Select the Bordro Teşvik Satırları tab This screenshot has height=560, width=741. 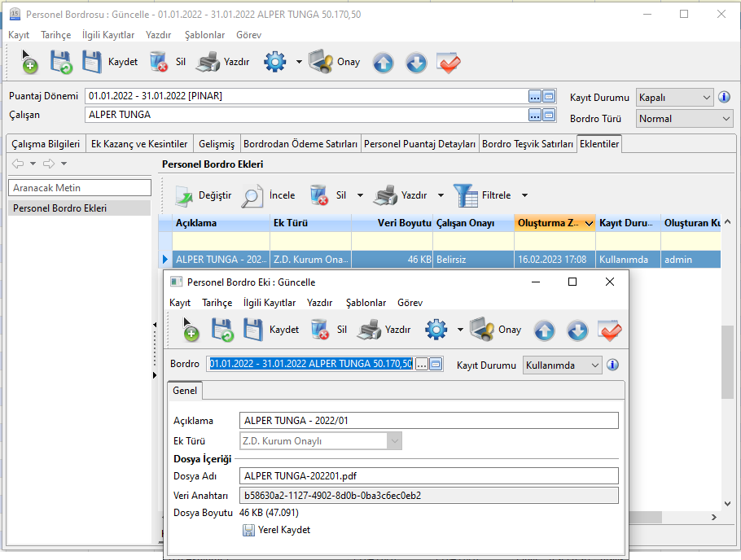coord(527,144)
